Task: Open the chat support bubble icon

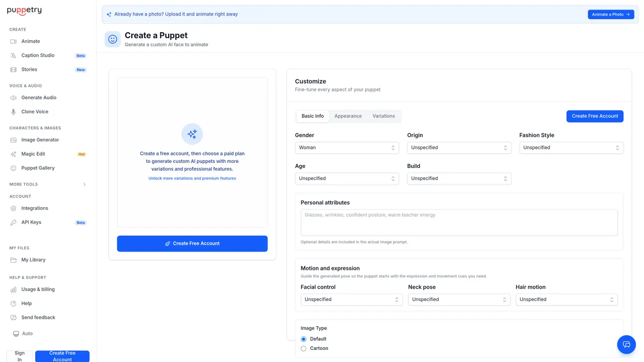Action: pos(626,344)
